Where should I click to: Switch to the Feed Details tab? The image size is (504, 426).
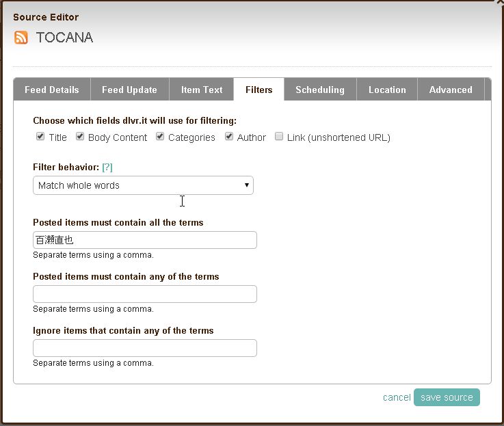point(52,90)
